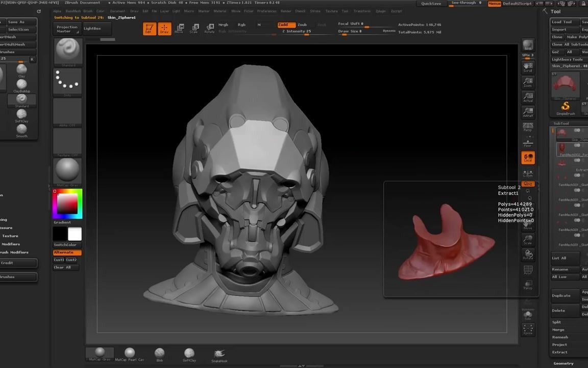Image resolution: width=588 pixels, height=368 pixels.
Task: Select the Scale tool on right shelf
Action: coord(528,239)
